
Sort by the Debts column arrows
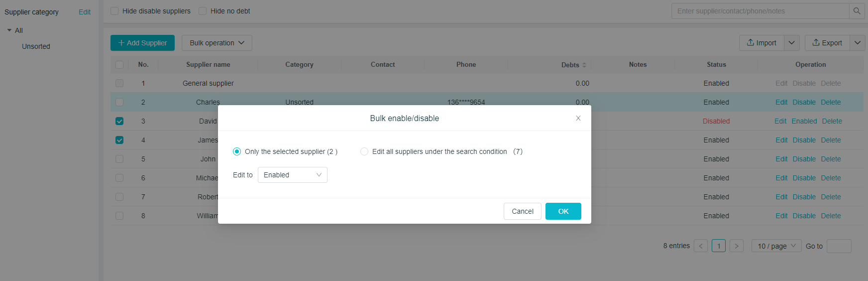tap(584, 65)
